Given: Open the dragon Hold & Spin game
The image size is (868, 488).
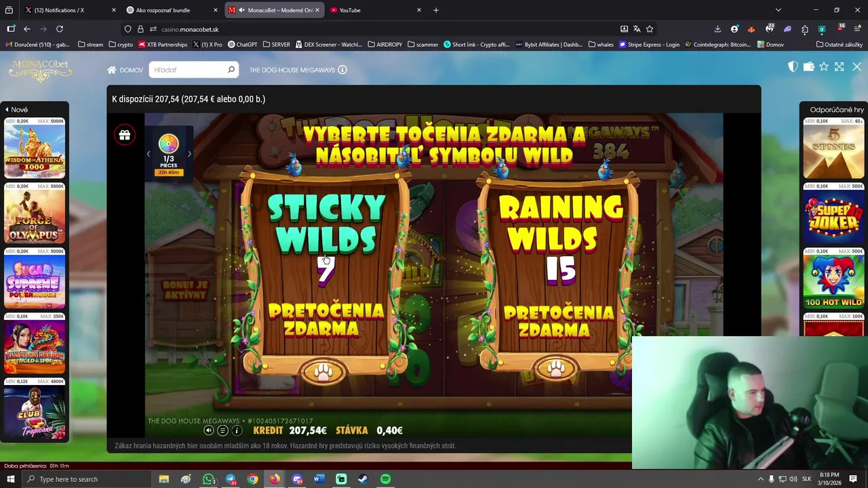Looking at the screenshot, I should coord(35,343).
